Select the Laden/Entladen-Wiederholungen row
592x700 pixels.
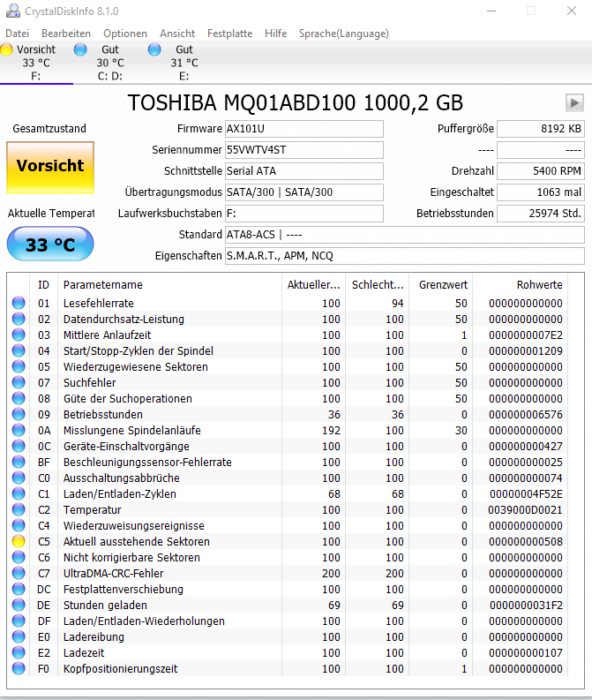[x=289, y=621]
